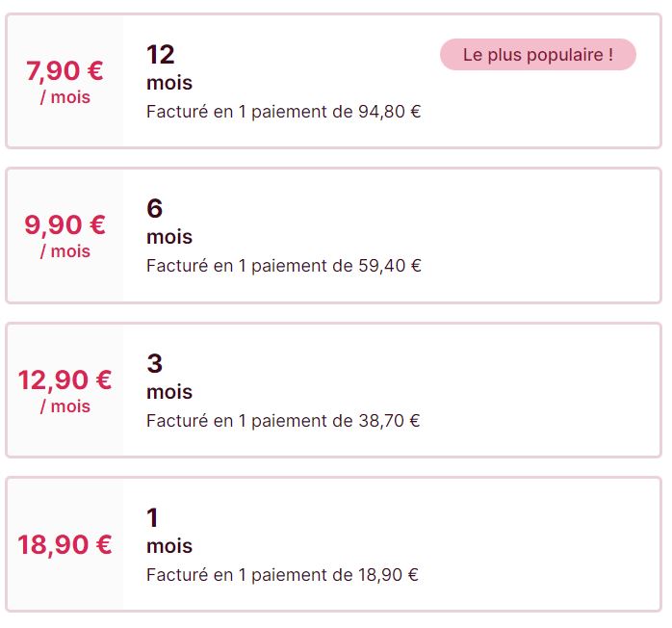Click the 'Le plus populaire !' badge
Screen dimensions: 672x628
[538, 55]
